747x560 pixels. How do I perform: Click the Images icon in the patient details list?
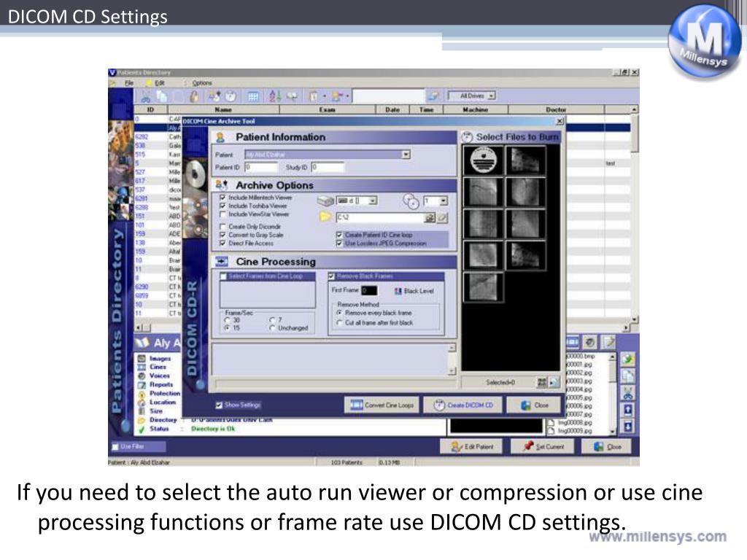(x=142, y=359)
